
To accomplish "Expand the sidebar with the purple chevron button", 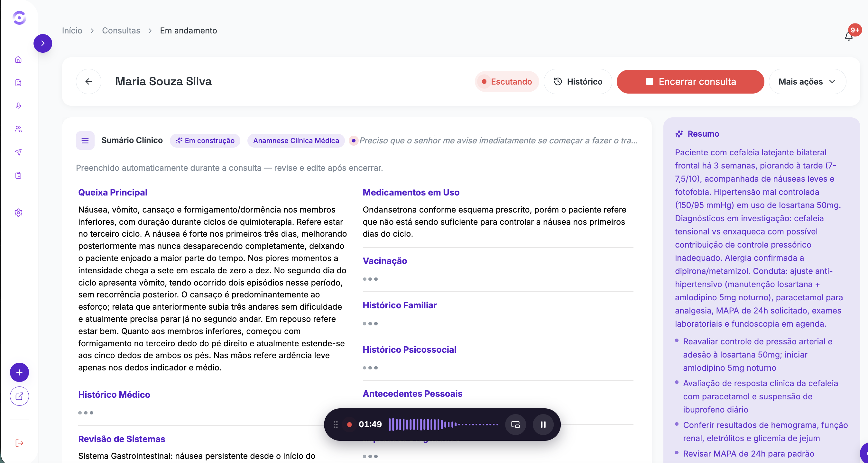I will (43, 43).
